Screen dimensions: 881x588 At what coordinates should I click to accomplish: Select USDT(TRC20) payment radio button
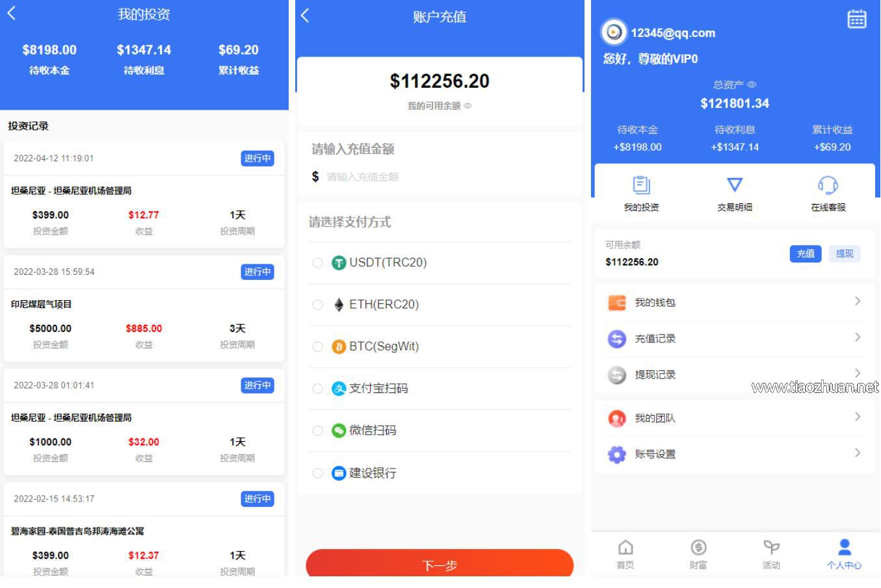click(x=317, y=263)
